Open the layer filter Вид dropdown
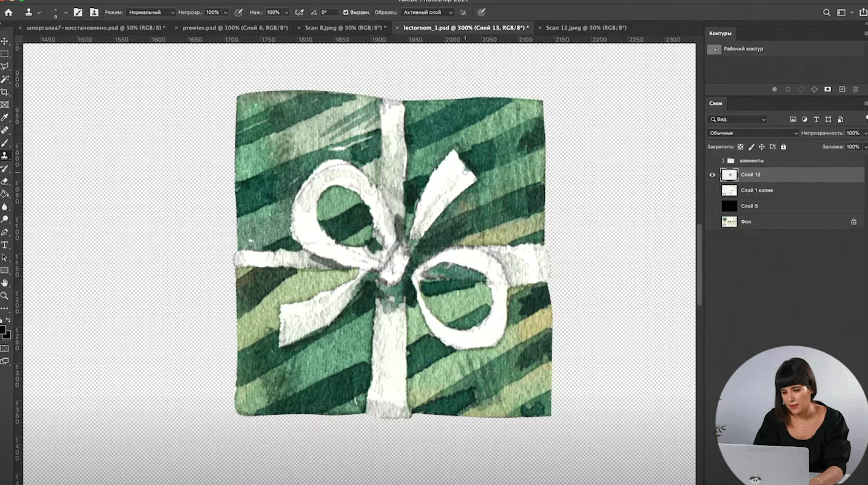The image size is (868, 485). coord(738,119)
